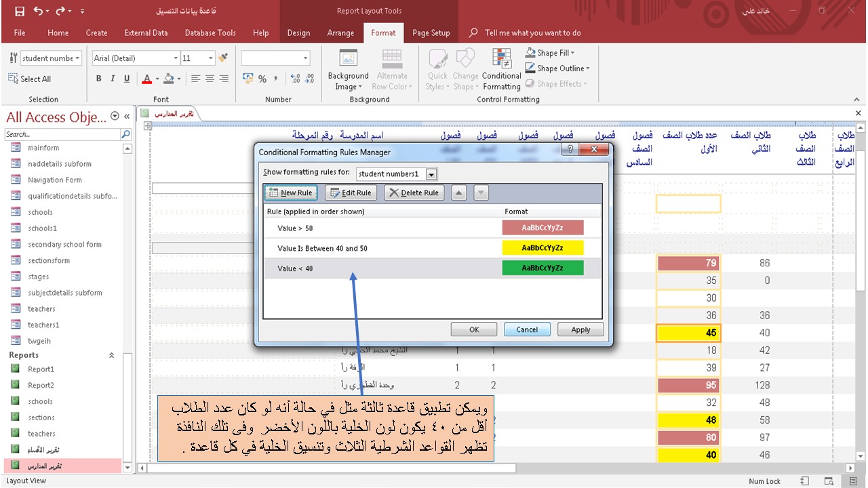The image size is (868, 488).
Task: Switch to the Create tab
Action: [96, 33]
